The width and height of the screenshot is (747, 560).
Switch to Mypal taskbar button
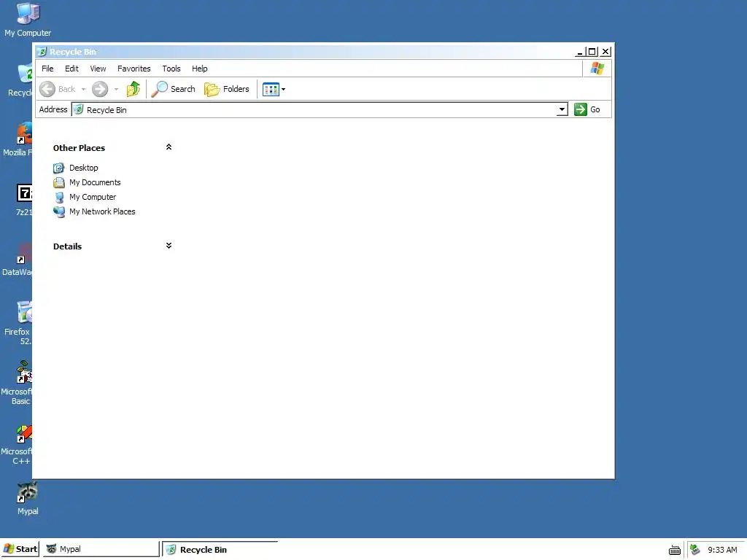(101, 549)
